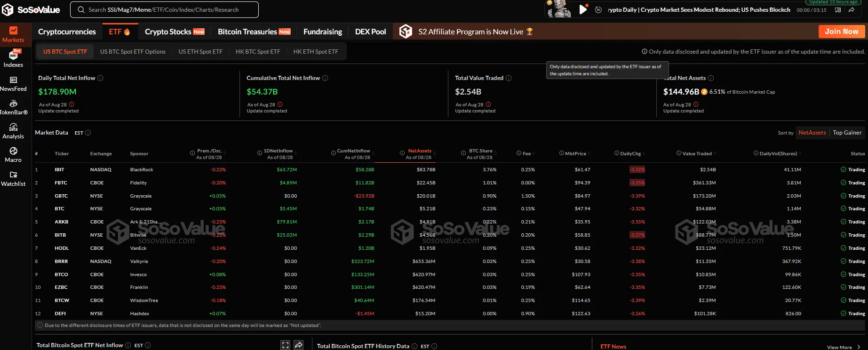The image size is (868, 350).
Task: Click the info icon before the data disclosure note
Action: pyautogui.click(x=645, y=52)
